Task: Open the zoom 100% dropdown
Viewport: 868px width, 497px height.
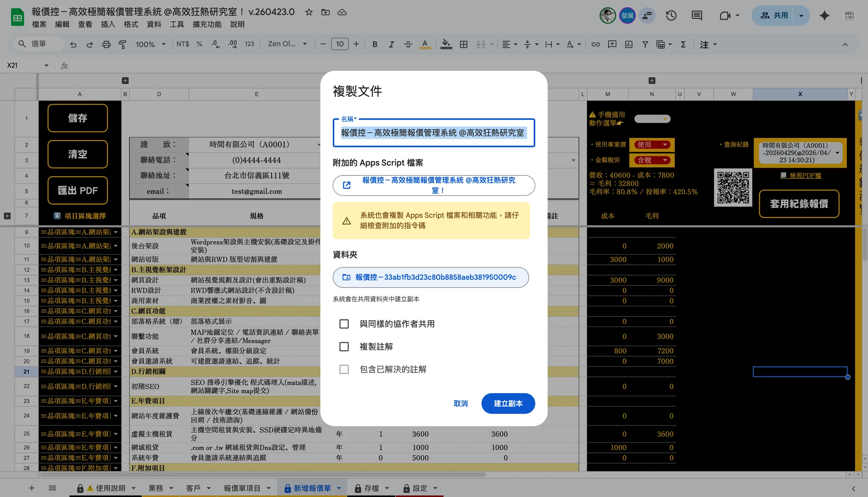Action: coord(150,44)
